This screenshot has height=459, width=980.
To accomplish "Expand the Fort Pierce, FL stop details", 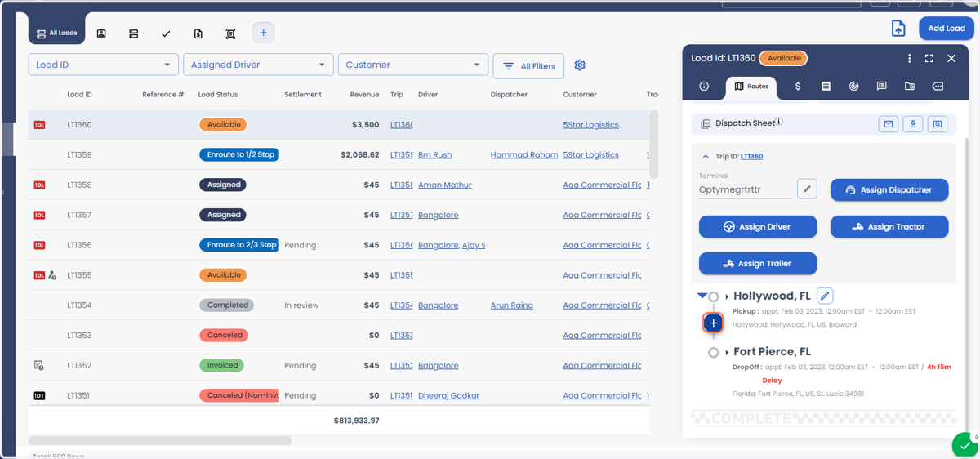I will [x=727, y=352].
